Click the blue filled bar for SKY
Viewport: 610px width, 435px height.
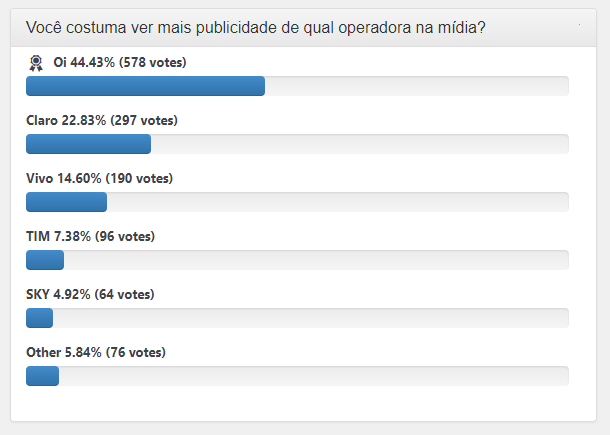(39, 318)
